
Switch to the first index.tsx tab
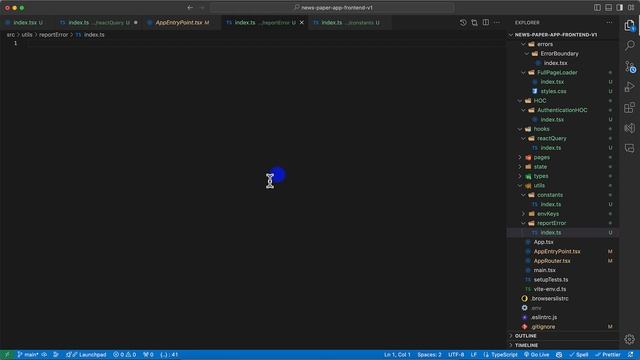point(24,22)
